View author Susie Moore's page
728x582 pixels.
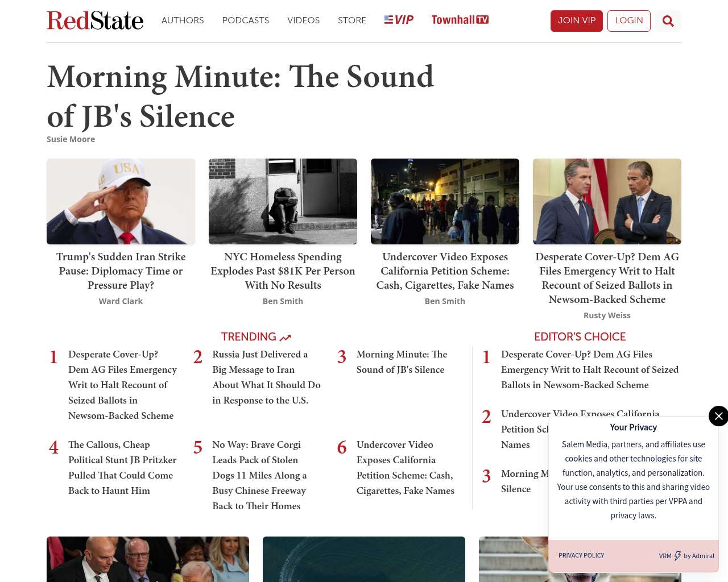[71, 139]
